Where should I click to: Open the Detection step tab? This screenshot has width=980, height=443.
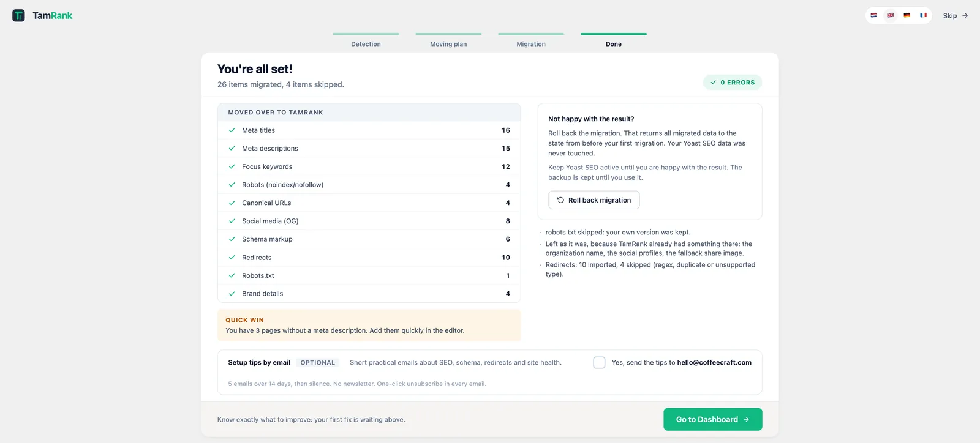pyautogui.click(x=366, y=40)
